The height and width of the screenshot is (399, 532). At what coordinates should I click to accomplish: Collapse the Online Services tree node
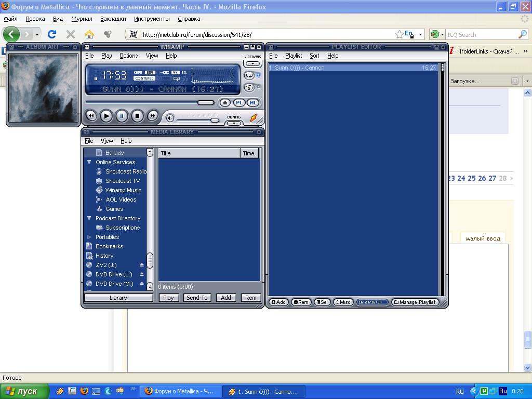89,162
